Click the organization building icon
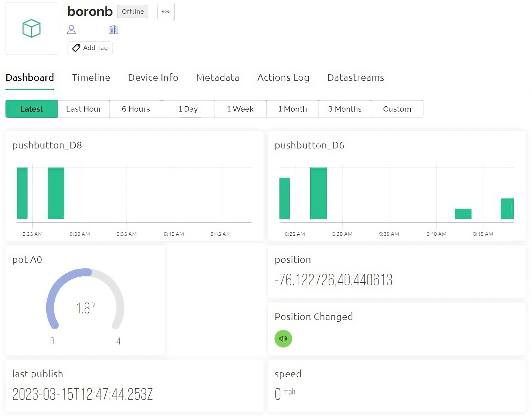 tap(113, 29)
